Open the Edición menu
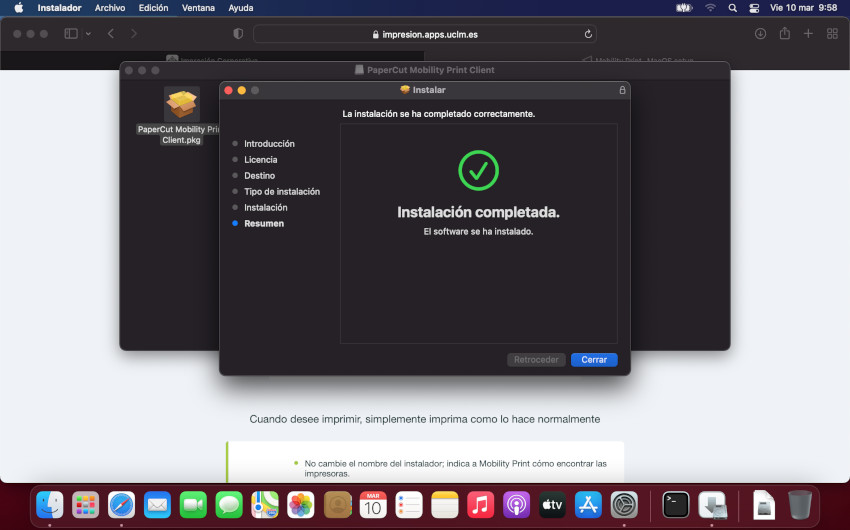Viewport: 850px width, 530px height. [x=153, y=8]
